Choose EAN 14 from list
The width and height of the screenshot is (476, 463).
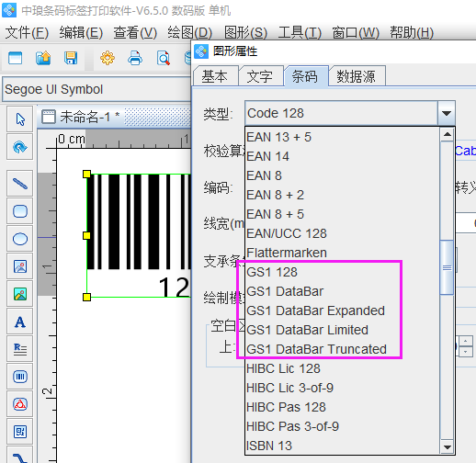pos(343,156)
